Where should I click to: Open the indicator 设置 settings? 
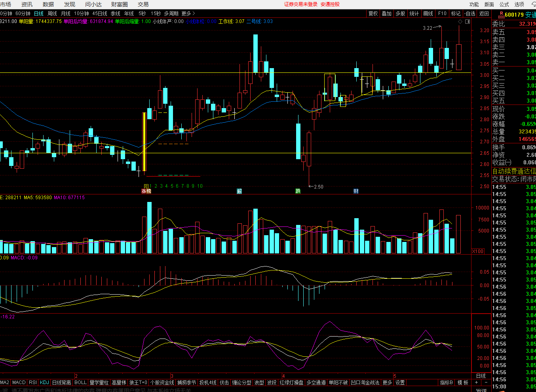pyautogui.click(x=400, y=382)
